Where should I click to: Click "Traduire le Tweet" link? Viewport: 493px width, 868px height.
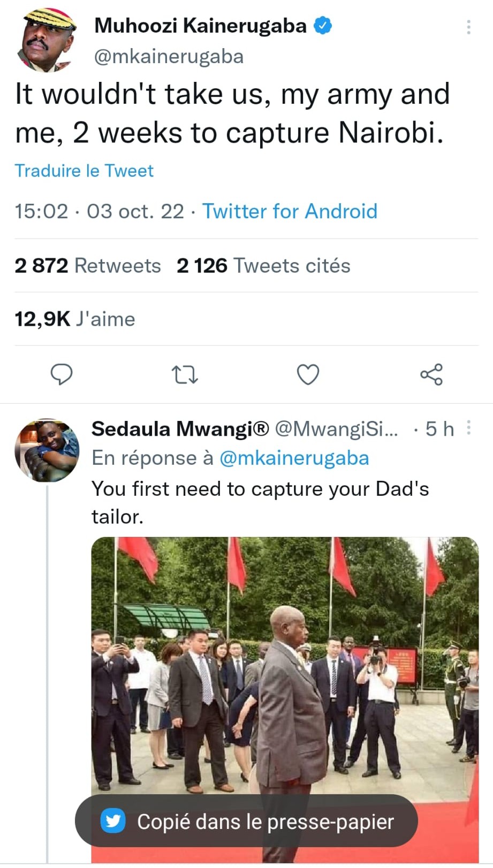pos(84,171)
